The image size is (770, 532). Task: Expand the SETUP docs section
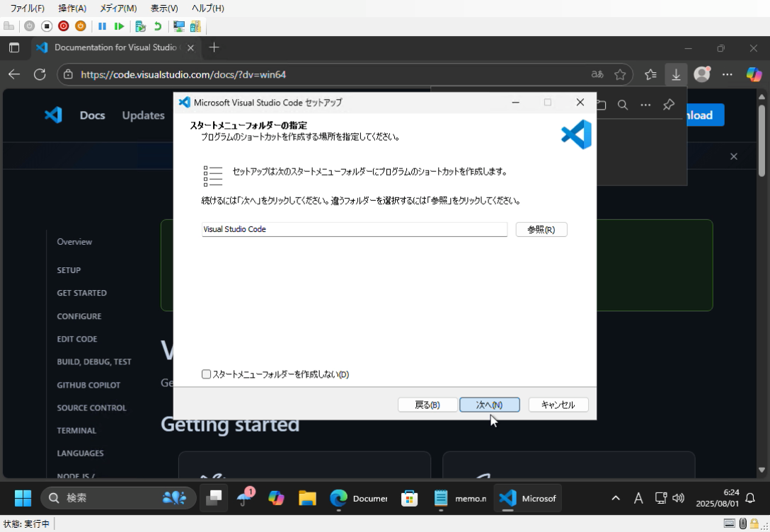click(x=69, y=270)
